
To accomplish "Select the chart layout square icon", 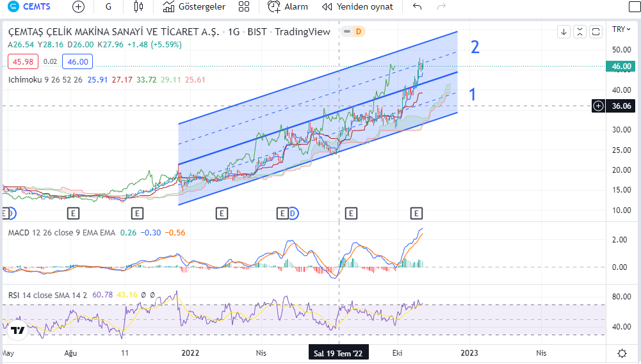I will (635, 6).
